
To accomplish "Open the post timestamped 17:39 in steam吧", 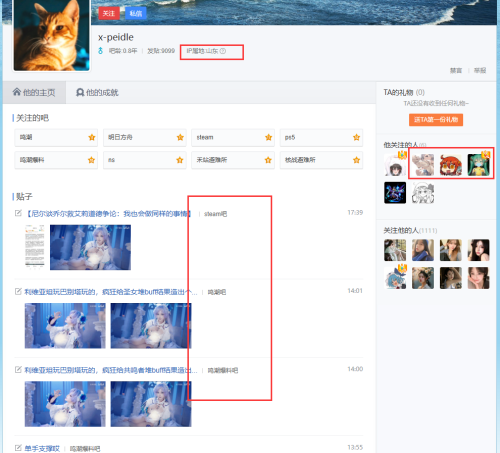I will click(109, 214).
